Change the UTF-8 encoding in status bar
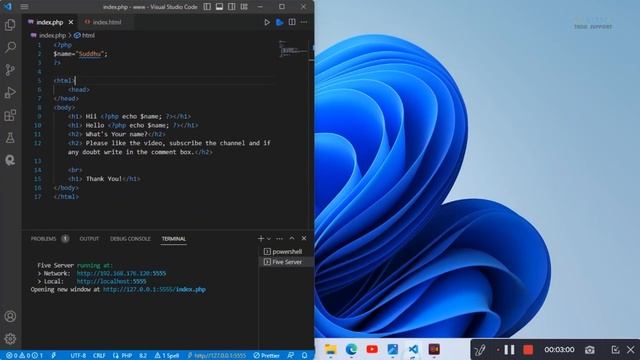The height and width of the screenshot is (360, 640). click(78, 356)
